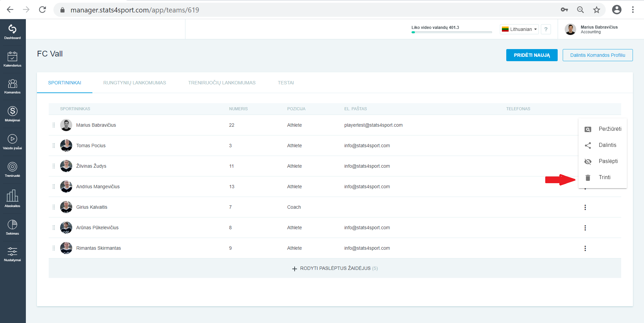This screenshot has height=323, width=644.
Task: Open actions menu for Rimantas Skirmantas
Action: coord(585,248)
